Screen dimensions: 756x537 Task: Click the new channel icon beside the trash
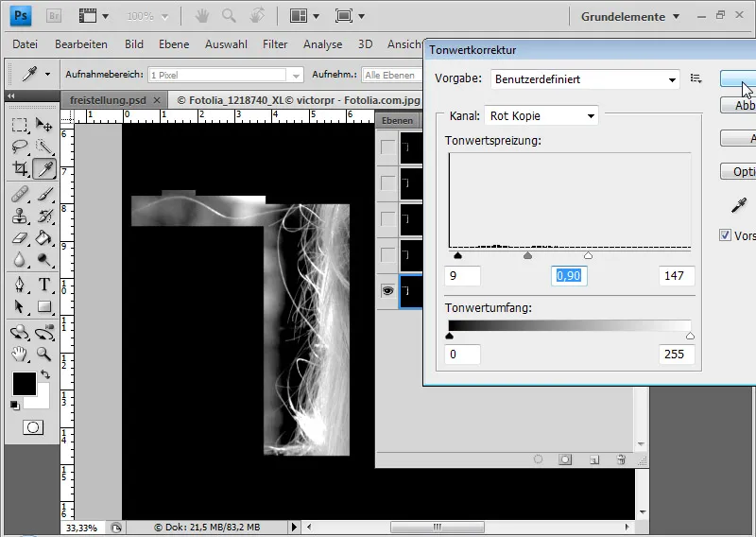coord(594,459)
